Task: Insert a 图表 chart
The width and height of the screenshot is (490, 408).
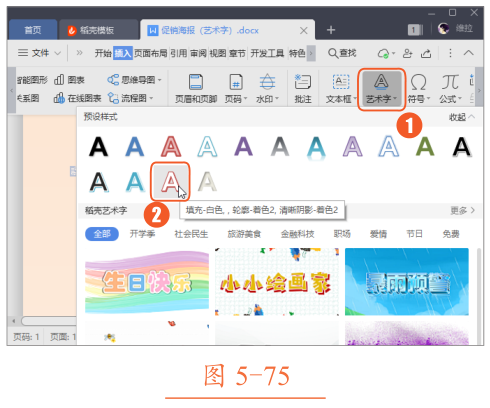Action: pyautogui.click(x=69, y=80)
